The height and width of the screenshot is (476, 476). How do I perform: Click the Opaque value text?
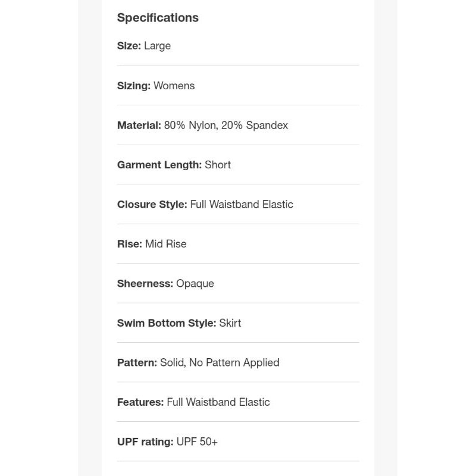click(195, 284)
